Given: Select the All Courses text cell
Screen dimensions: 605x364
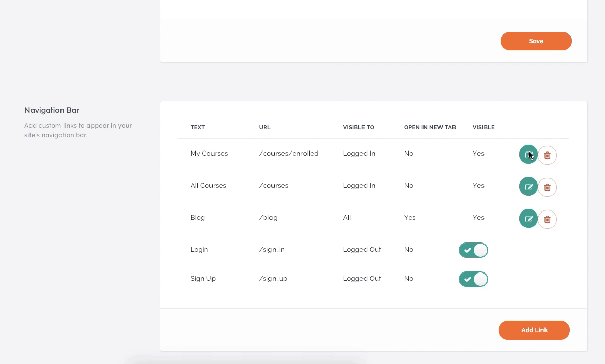Looking at the screenshot, I should (208, 185).
